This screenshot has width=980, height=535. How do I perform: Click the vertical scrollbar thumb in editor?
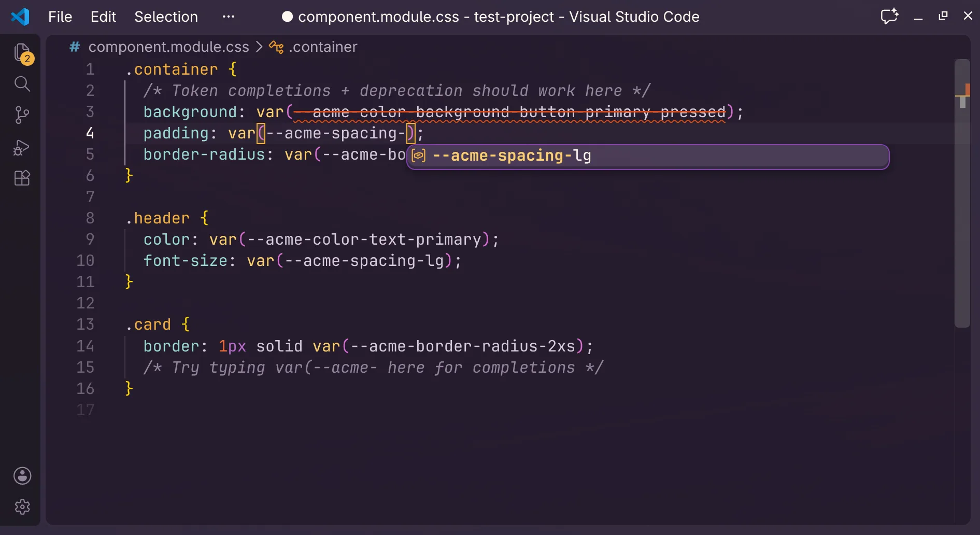coord(962,193)
